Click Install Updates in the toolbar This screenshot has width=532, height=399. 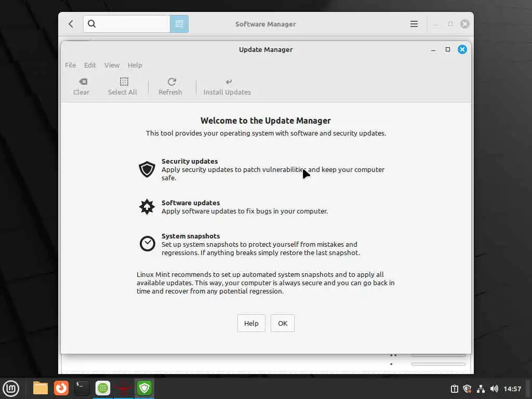[227, 87]
